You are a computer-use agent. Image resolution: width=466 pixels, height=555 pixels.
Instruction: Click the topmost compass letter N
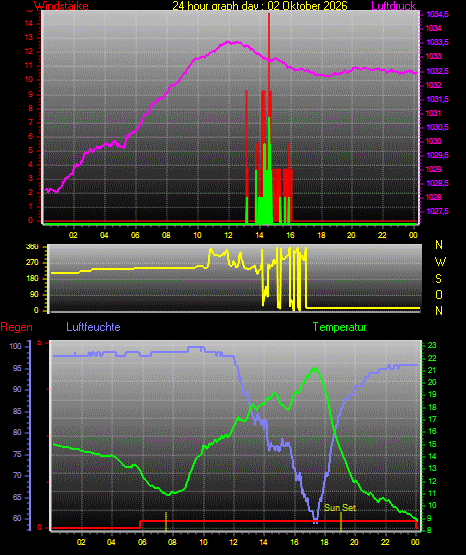(439, 245)
